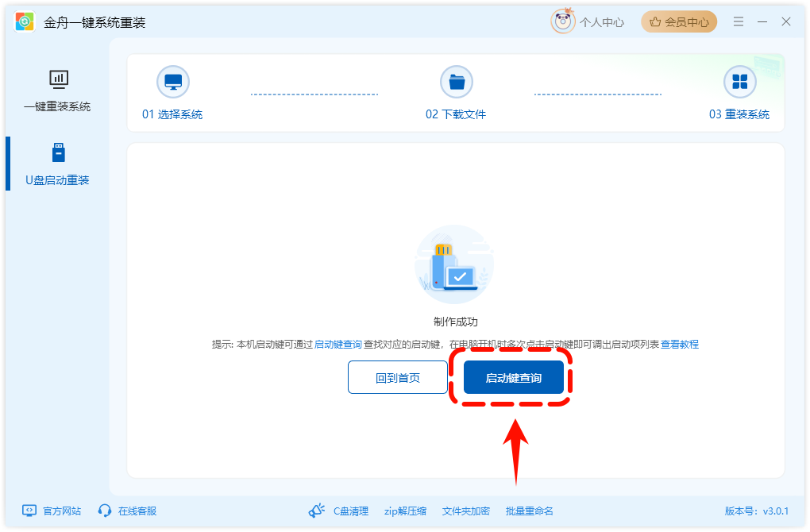Screen dimensions: 810x532
Task: Click the 重装系统 windows grid icon
Action: click(740, 82)
